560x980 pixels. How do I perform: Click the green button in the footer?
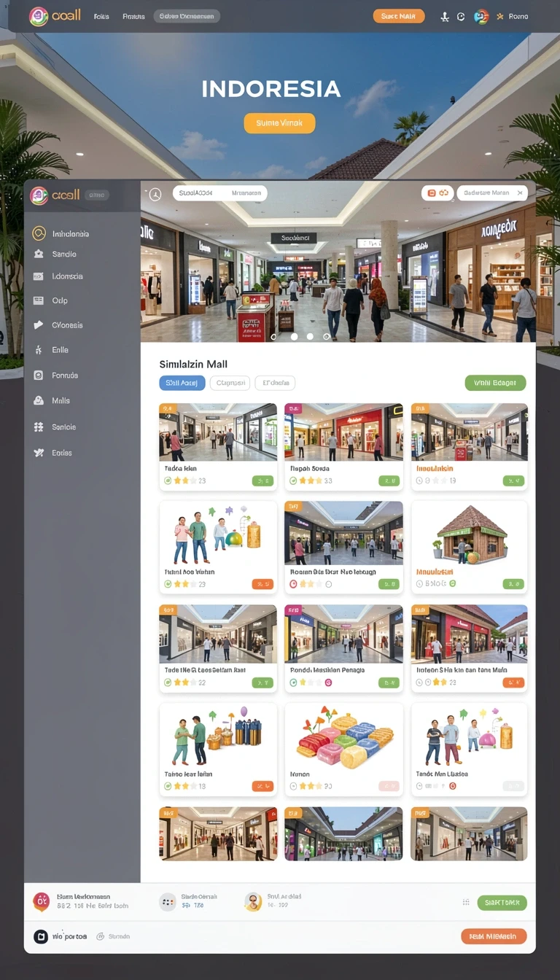(502, 902)
